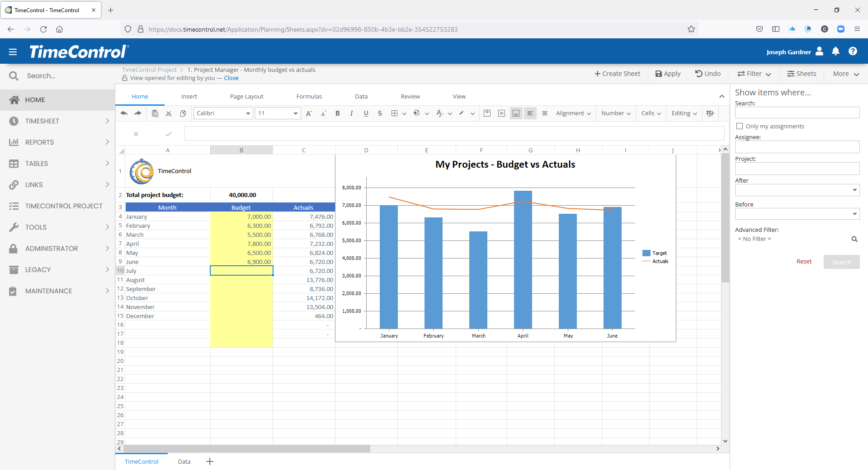The width and height of the screenshot is (868, 470).
Task: Open the hamburger main menu
Action: [13, 52]
